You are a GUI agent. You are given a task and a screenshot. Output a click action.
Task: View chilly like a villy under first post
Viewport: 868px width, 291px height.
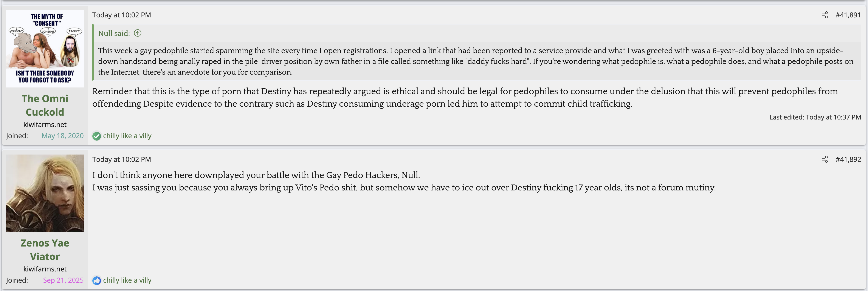coord(127,136)
